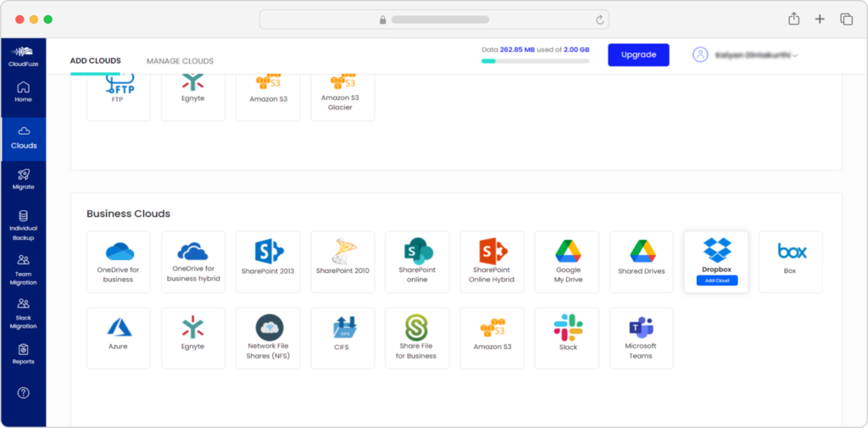Choose Shared Drives card
Screen dimensions: 868x428
pos(642,262)
